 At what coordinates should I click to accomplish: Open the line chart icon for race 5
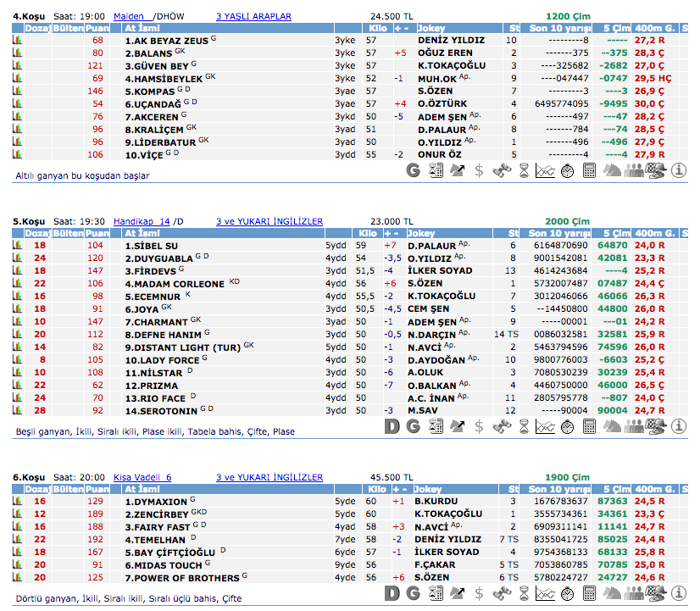point(546,425)
